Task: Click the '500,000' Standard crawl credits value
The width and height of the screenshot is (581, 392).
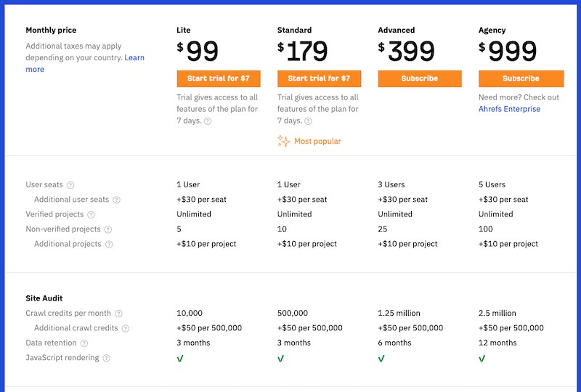Action: tap(293, 313)
